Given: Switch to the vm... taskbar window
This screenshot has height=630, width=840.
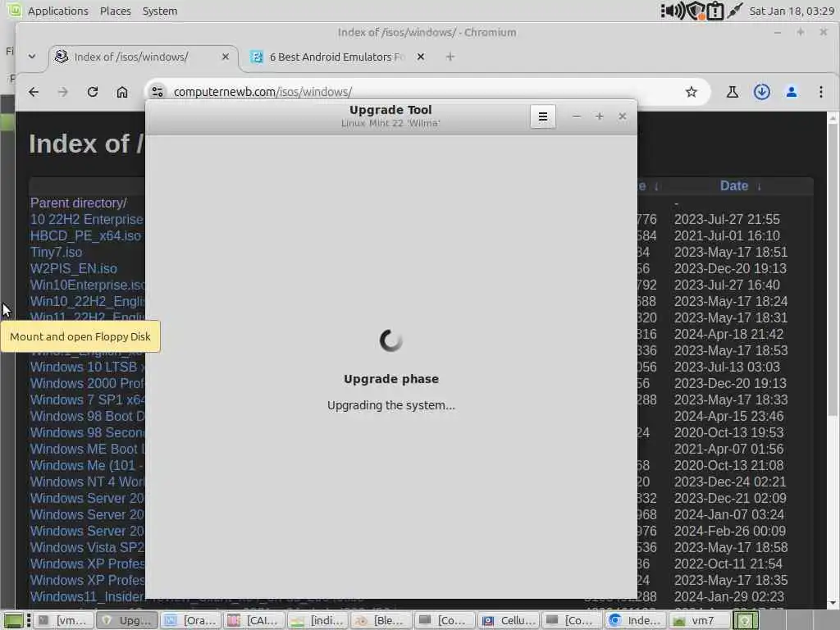Looking at the screenshot, I should point(64,620).
